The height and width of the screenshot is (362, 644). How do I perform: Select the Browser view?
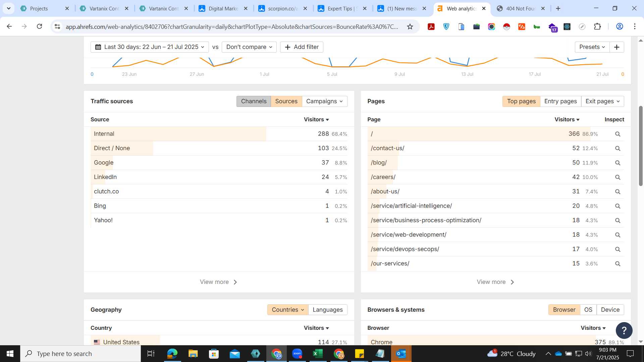pyautogui.click(x=564, y=310)
